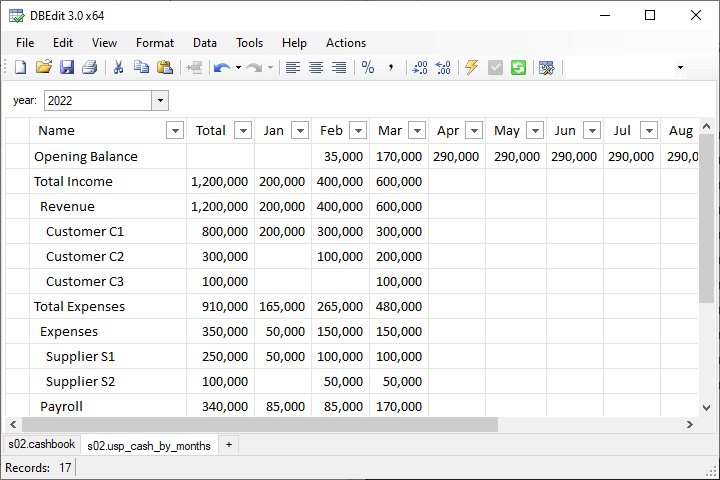Click the Print icon
Screen dimensions: 720x480
(x=90, y=68)
